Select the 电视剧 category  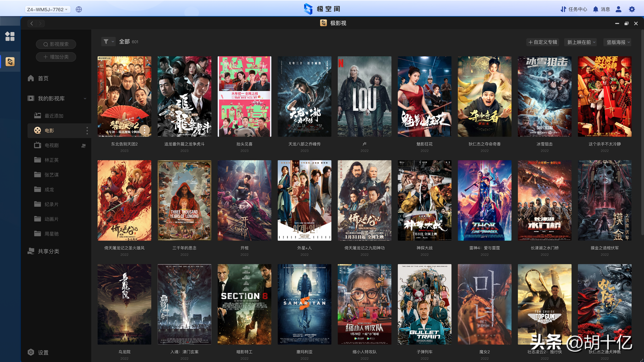point(46,145)
